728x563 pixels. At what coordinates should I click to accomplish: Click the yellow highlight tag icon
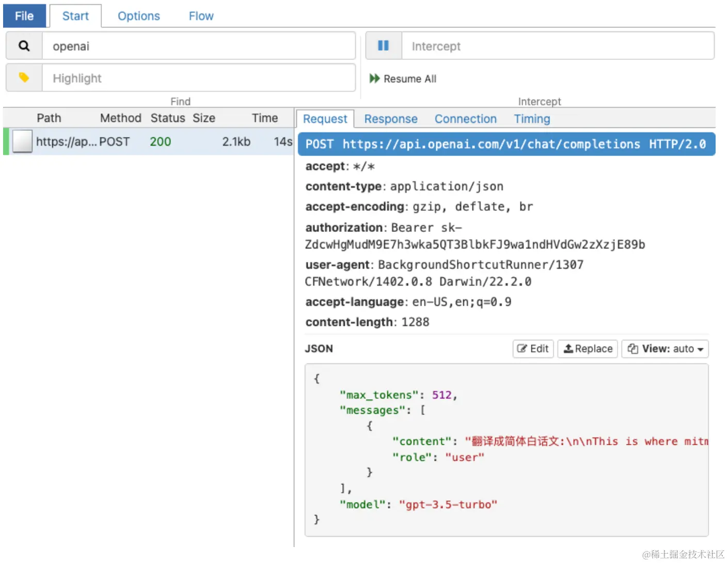pyautogui.click(x=24, y=78)
